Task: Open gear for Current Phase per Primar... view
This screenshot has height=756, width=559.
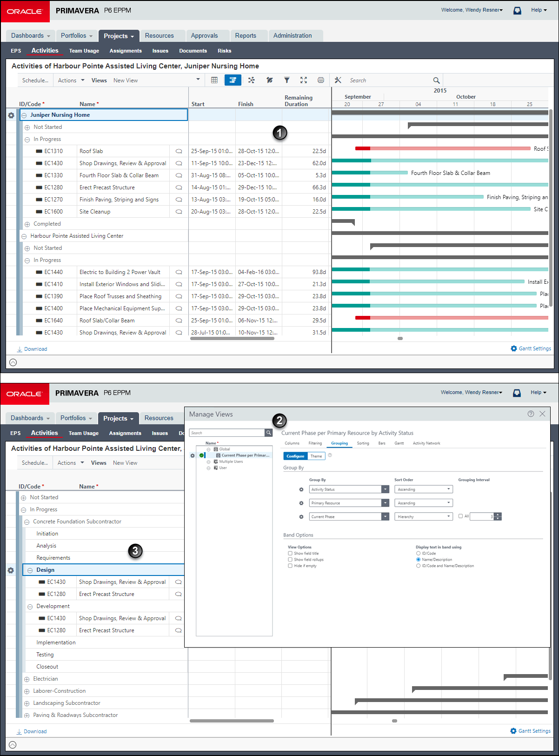Action: (x=193, y=455)
